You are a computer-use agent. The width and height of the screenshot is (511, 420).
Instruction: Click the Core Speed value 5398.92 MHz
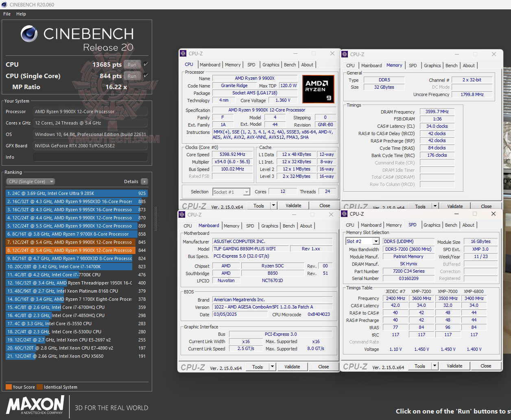pyautogui.click(x=233, y=155)
